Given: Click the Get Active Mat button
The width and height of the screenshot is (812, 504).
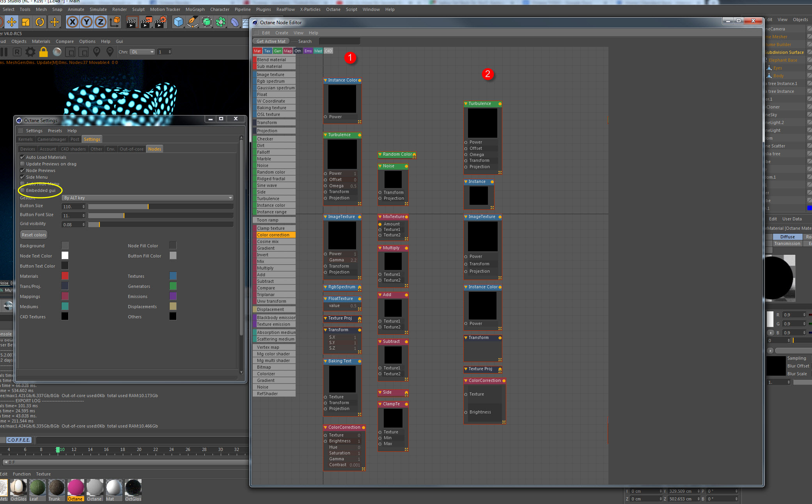Looking at the screenshot, I should click(x=271, y=41).
